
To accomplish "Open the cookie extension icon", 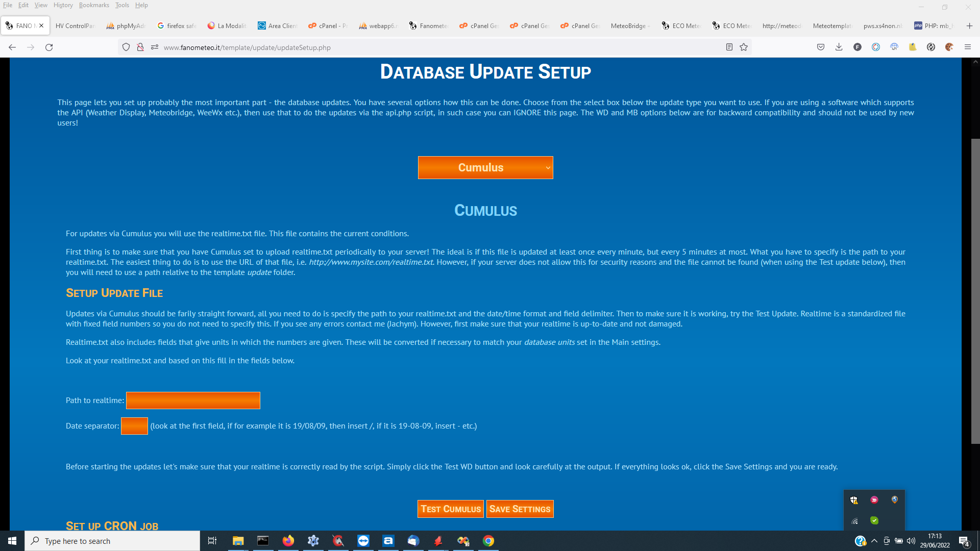I will point(949,47).
